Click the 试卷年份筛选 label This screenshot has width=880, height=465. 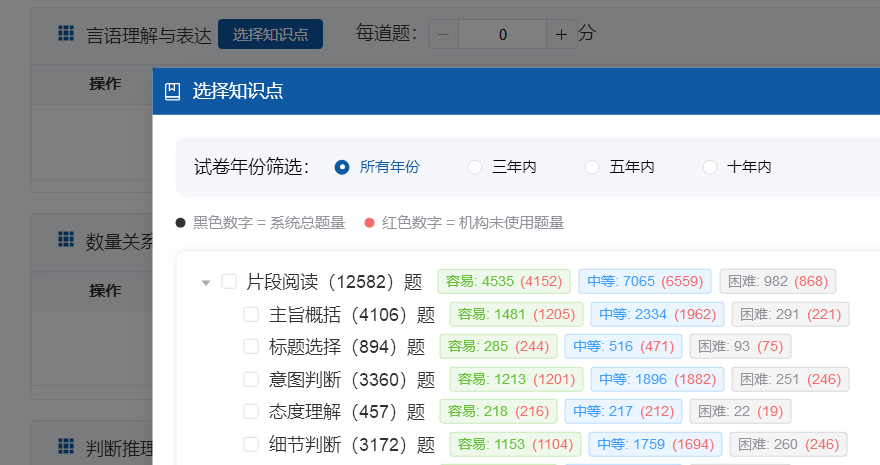click(251, 167)
